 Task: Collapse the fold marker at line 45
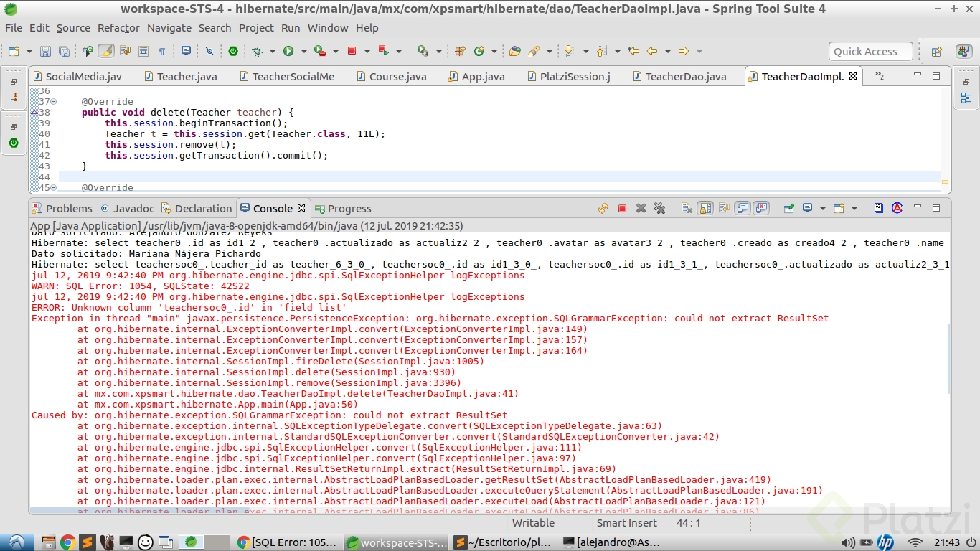54,188
